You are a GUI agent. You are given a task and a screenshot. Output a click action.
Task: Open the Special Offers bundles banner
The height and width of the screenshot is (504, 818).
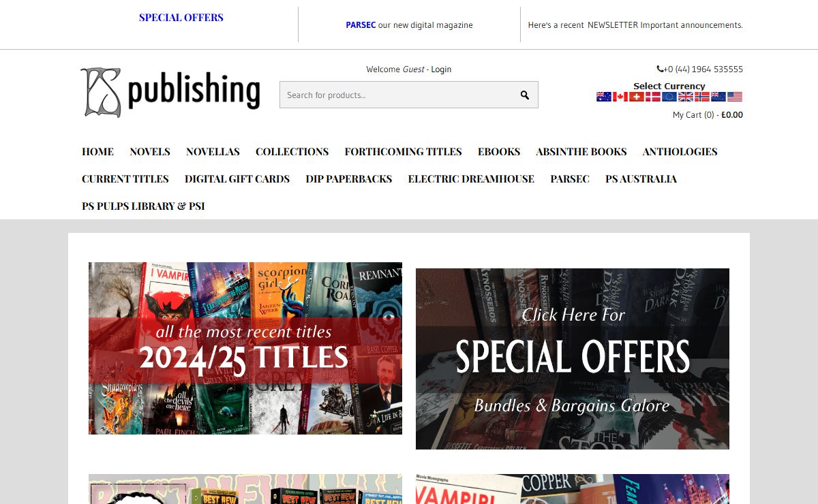pos(573,359)
